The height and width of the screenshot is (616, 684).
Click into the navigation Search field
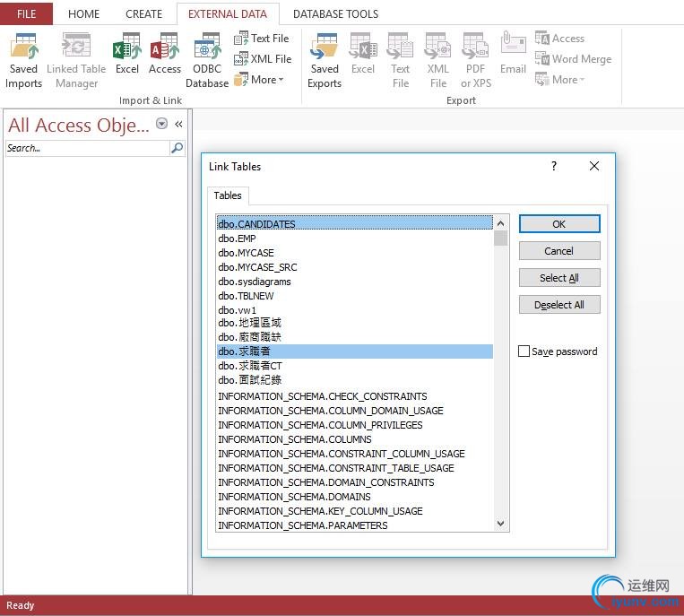click(x=87, y=148)
